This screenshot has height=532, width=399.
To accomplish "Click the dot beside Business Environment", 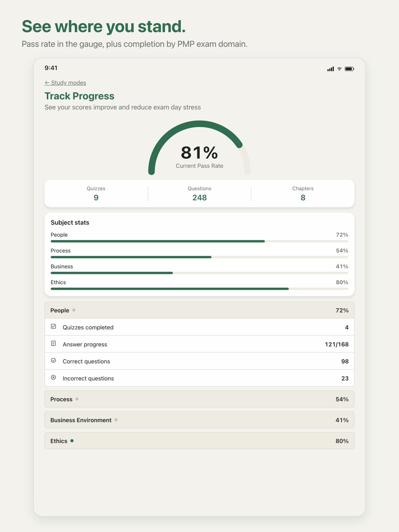I will pos(116,420).
